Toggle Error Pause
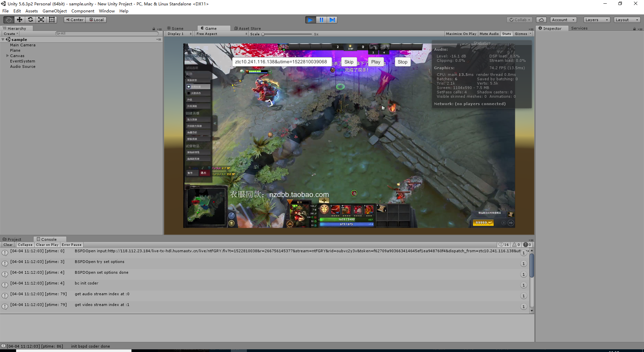The height and width of the screenshot is (352, 644). 71,245
